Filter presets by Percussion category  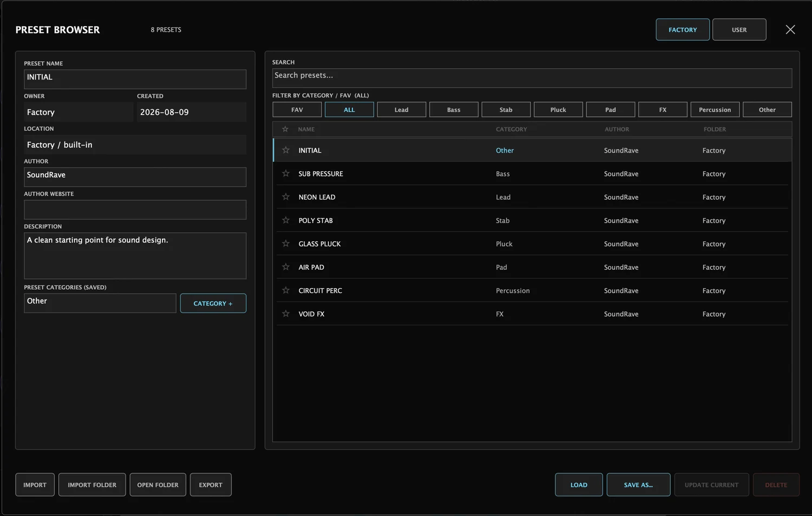[715, 109]
